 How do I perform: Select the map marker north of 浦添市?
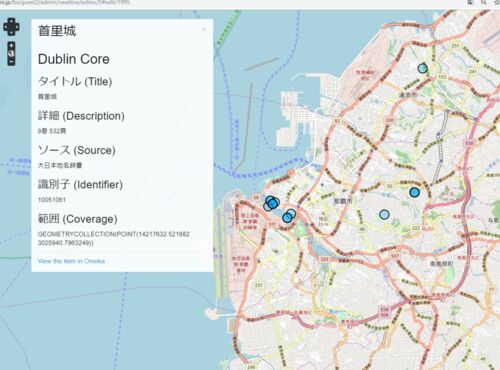[x=423, y=68]
